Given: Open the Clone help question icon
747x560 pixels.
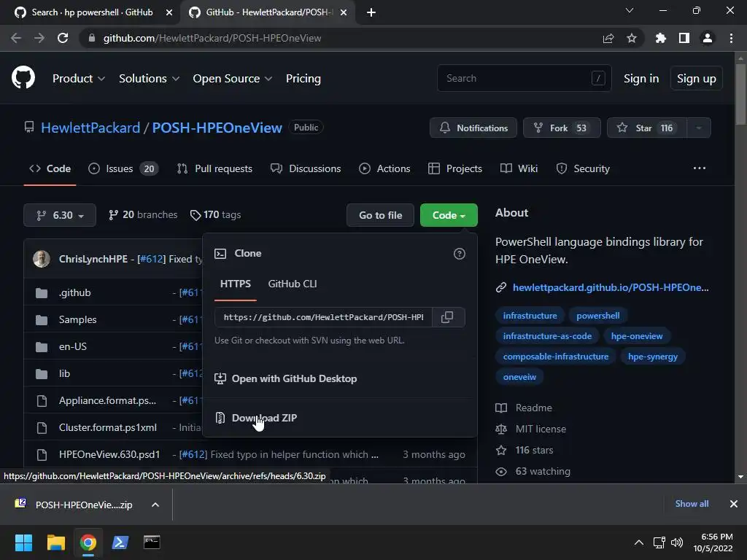Looking at the screenshot, I should click(x=460, y=254).
